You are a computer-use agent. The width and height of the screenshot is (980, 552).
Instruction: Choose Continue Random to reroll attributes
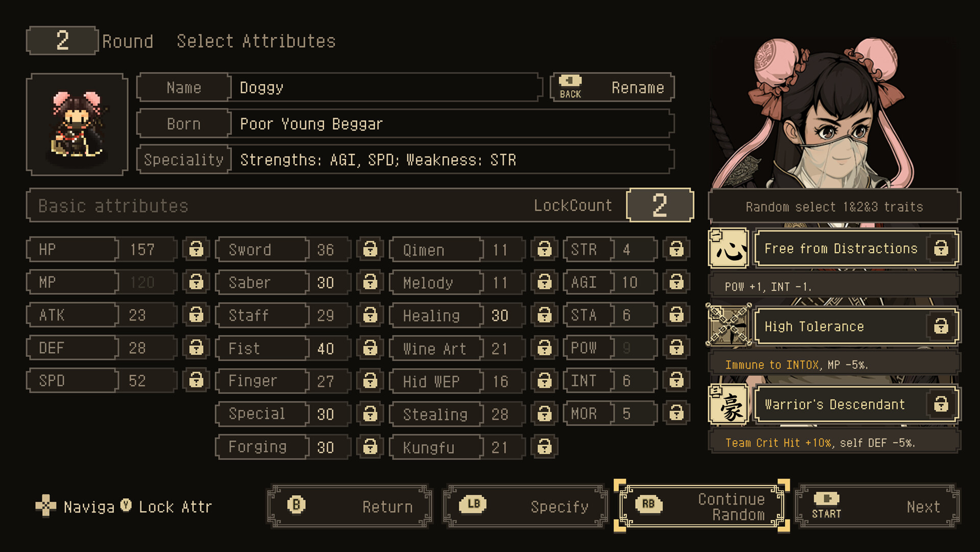[702, 507]
